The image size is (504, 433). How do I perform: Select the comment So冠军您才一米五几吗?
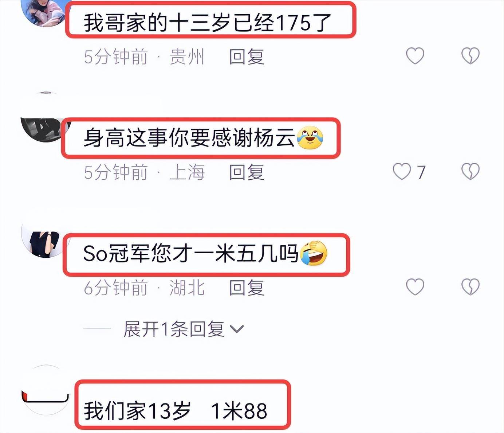pyautogui.click(x=205, y=254)
